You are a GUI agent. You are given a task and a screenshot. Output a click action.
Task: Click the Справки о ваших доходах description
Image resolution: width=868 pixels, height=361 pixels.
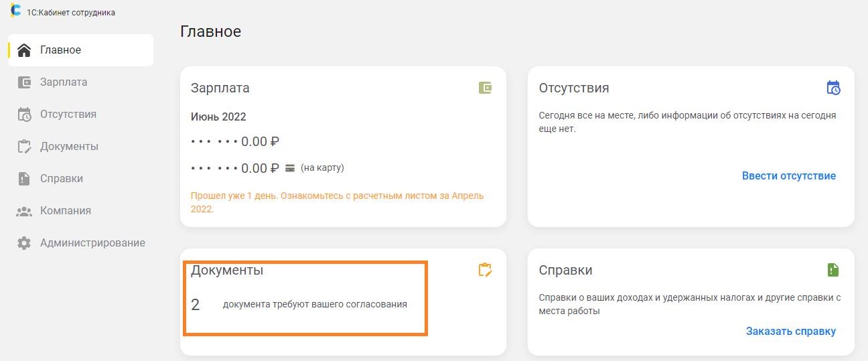tap(690, 304)
